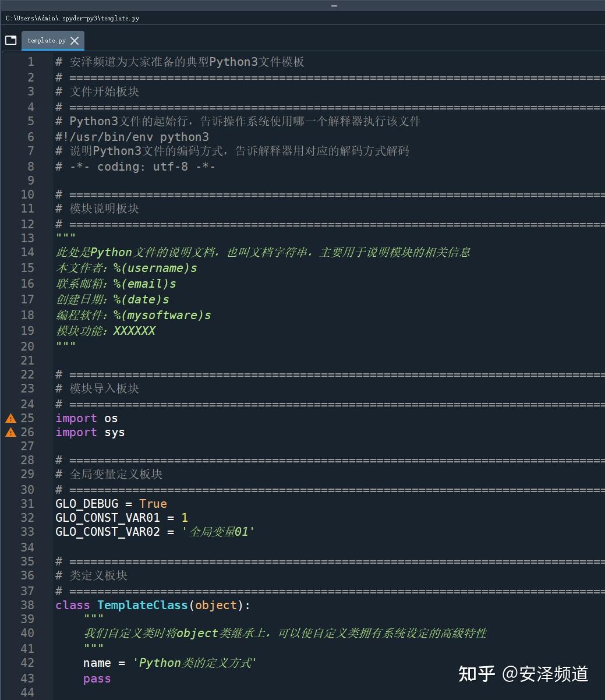Click line number 38 in gutter
The height and width of the screenshot is (700, 605).
(27, 605)
